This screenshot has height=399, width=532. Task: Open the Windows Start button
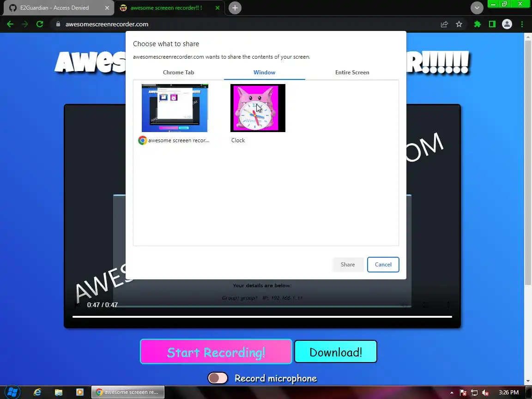click(12, 392)
